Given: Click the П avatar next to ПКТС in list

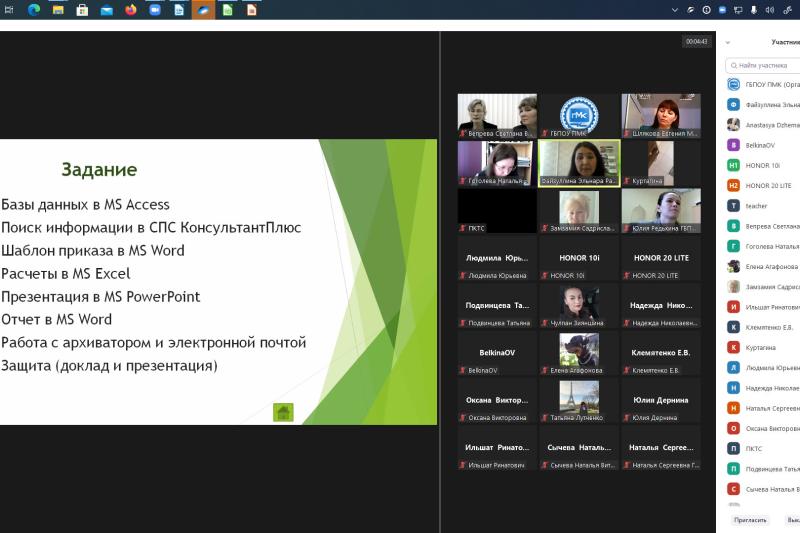Looking at the screenshot, I should 733,448.
